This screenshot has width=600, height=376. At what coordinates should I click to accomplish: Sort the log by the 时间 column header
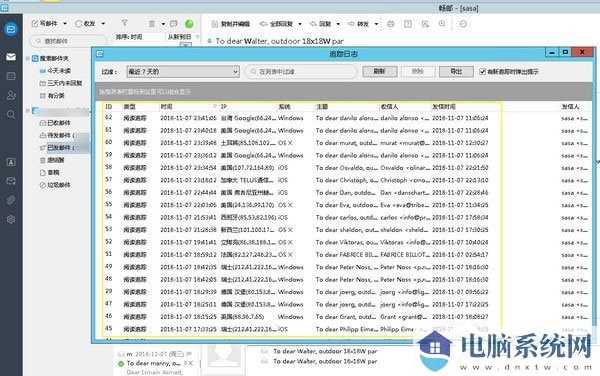pyautogui.click(x=166, y=107)
